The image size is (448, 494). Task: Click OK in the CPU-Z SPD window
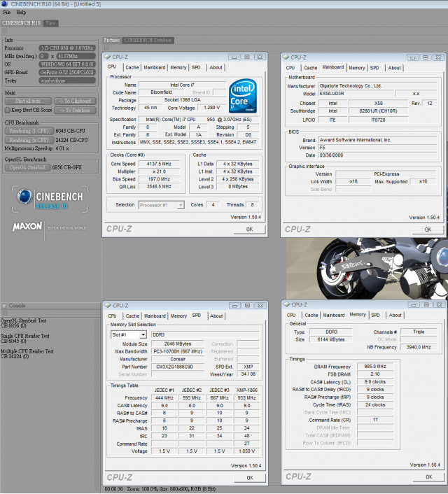[250, 478]
